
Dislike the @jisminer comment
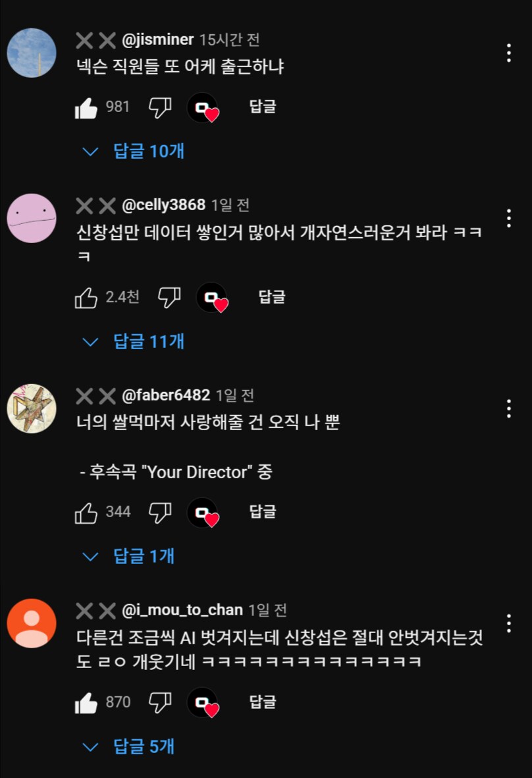coord(160,107)
